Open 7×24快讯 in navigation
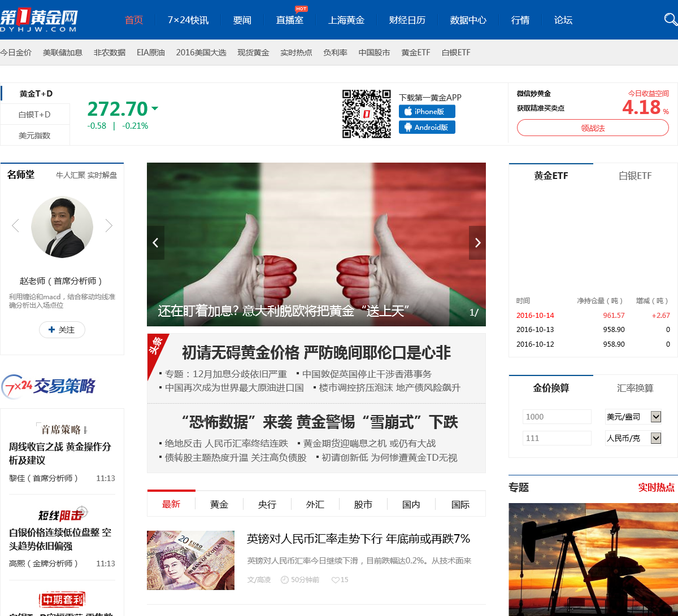 click(188, 20)
